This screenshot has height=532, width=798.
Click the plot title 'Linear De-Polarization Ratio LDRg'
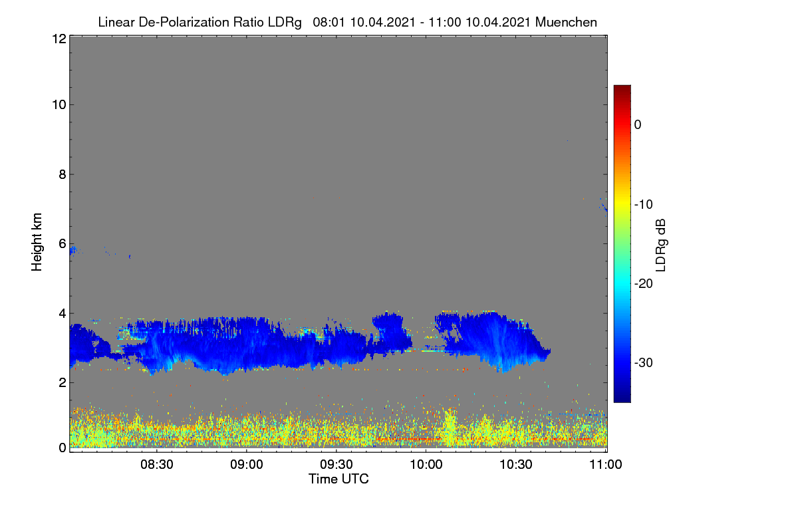(x=199, y=23)
